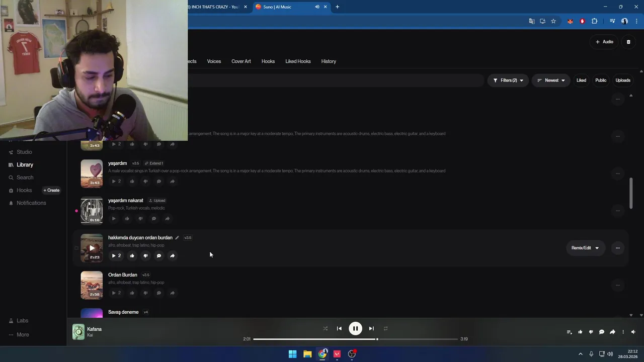Click the + Audio button
This screenshot has width=644, height=362.
coord(604,42)
